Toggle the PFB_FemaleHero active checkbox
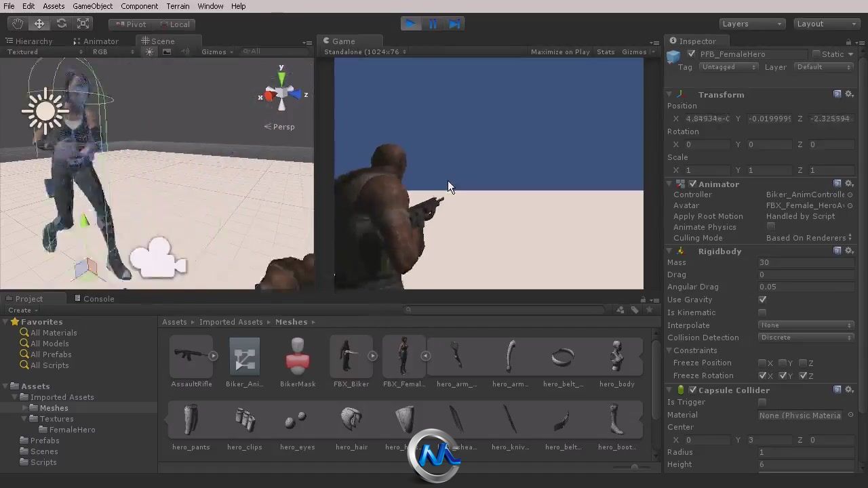 [x=691, y=54]
